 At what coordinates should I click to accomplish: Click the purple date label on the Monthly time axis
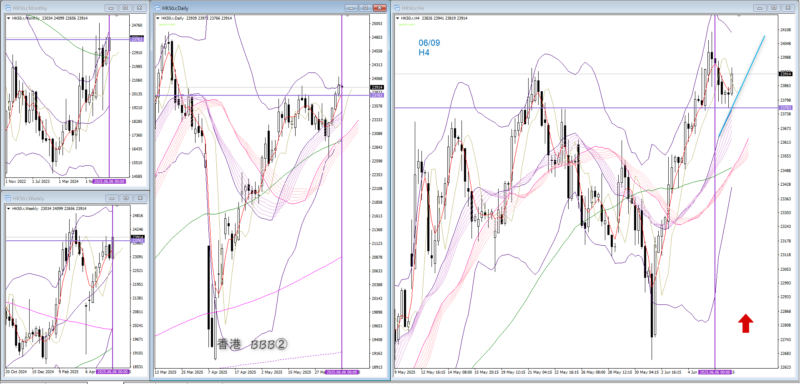(x=109, y=182)
